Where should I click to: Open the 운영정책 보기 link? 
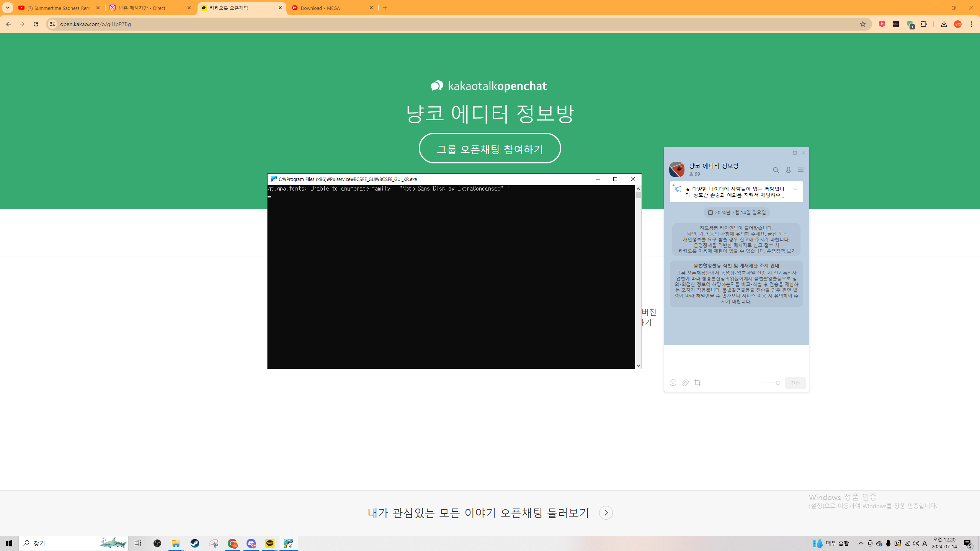[x=781, y=251]
